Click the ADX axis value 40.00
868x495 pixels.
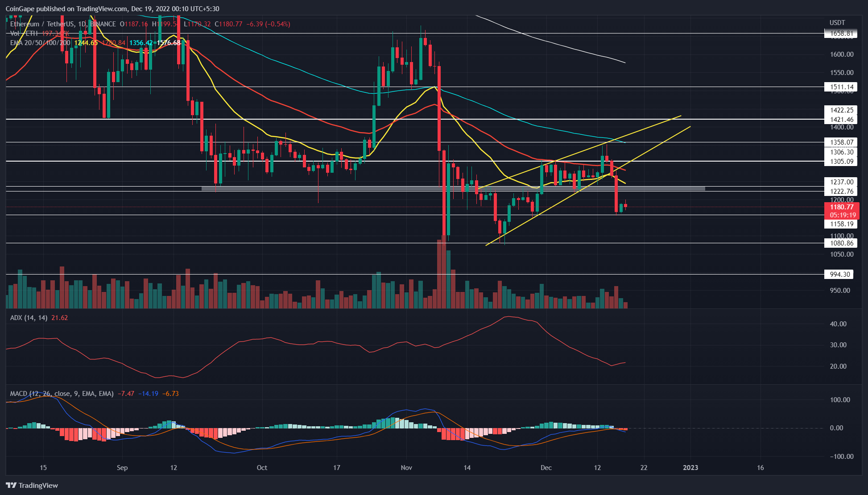coord(838,324)
